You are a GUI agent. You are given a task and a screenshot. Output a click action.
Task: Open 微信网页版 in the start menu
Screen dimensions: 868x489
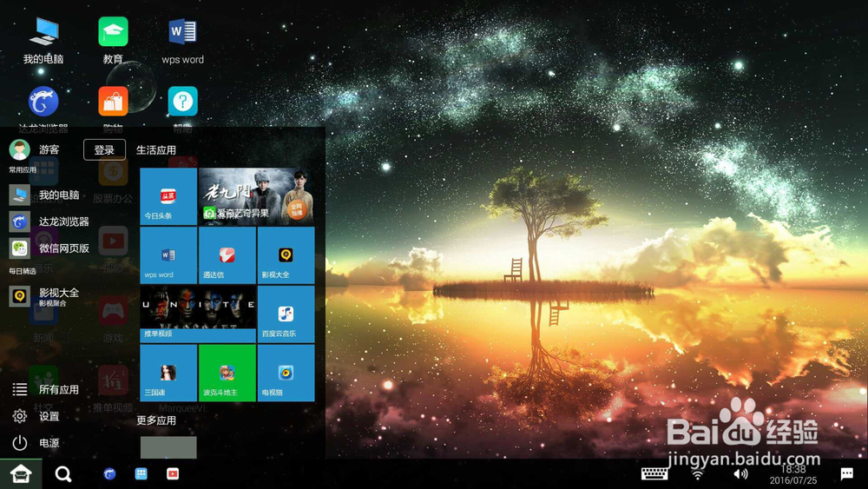[x=49, y=248]
